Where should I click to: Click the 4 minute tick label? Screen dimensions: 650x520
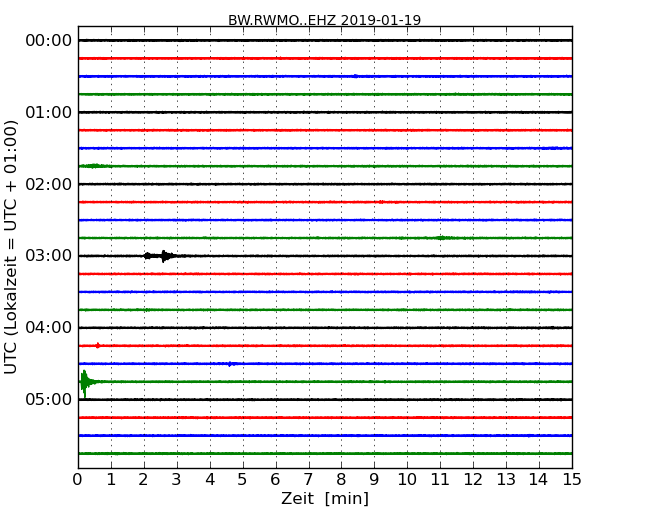click(x=210, y=479)
